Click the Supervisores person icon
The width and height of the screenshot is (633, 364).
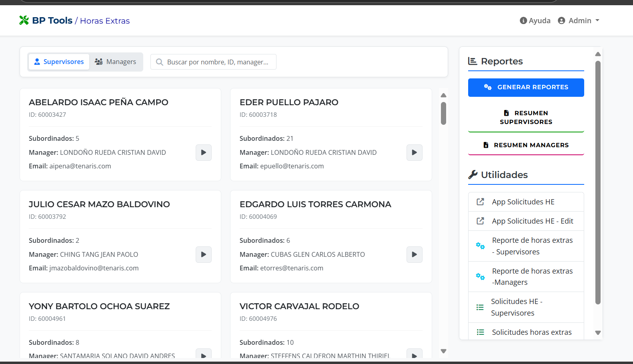[37, 62]
